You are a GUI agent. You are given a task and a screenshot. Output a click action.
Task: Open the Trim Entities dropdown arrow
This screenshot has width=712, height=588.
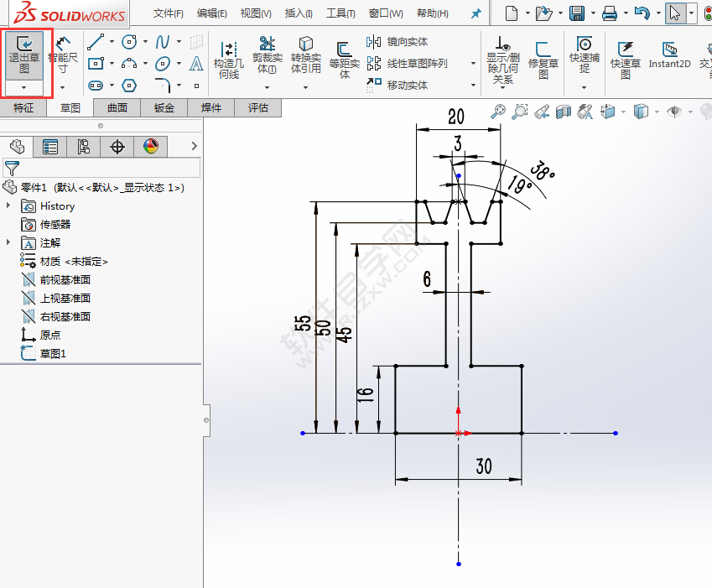pos(267,87)
